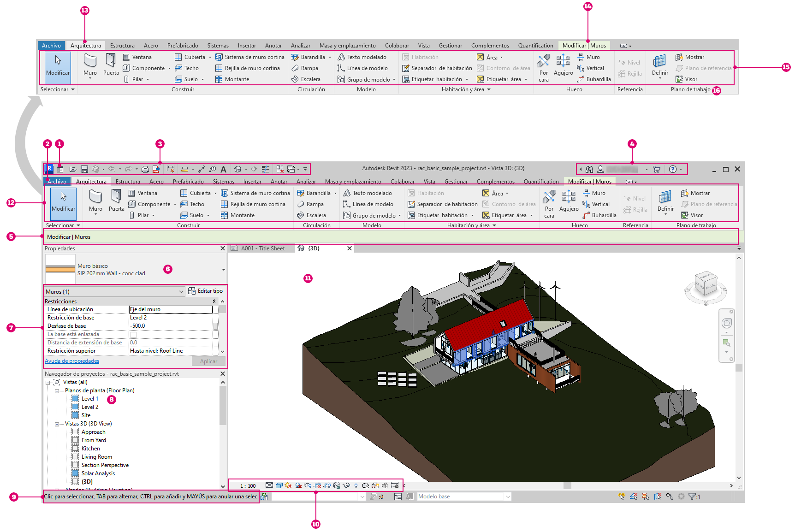The height and width of the screenshot is (532, 801).
Task: Open the 'Vista' tab in the enlarged ribbon
Action: coord(424,46)
